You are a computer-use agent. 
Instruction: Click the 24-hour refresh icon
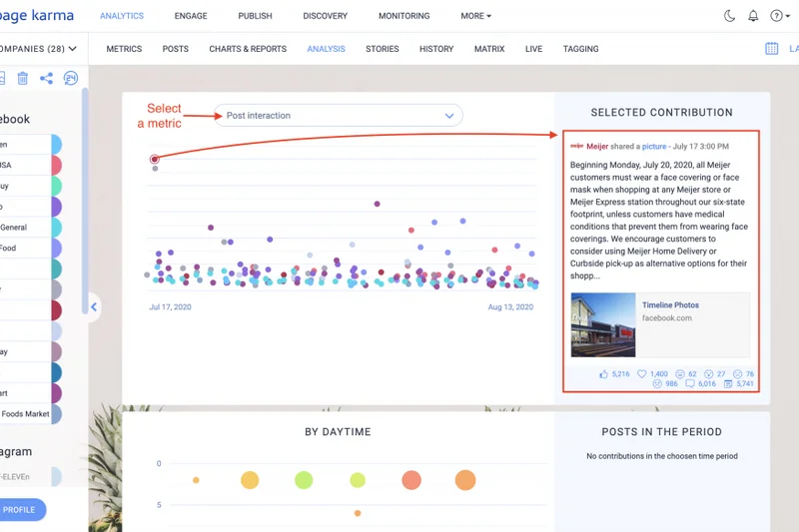(x=70, y=78)
